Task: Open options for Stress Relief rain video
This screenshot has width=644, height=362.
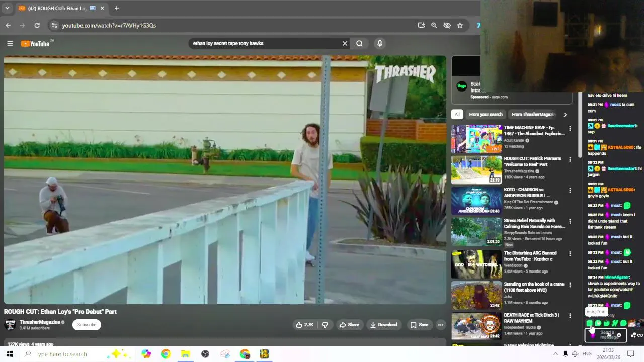Action: point(570,221)
